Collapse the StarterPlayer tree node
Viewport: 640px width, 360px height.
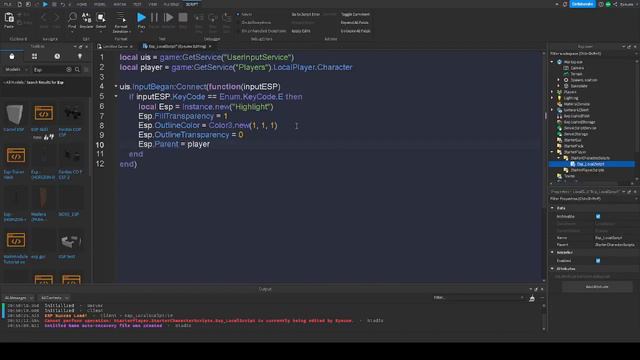pyautogui.click(x=552, y=152)
